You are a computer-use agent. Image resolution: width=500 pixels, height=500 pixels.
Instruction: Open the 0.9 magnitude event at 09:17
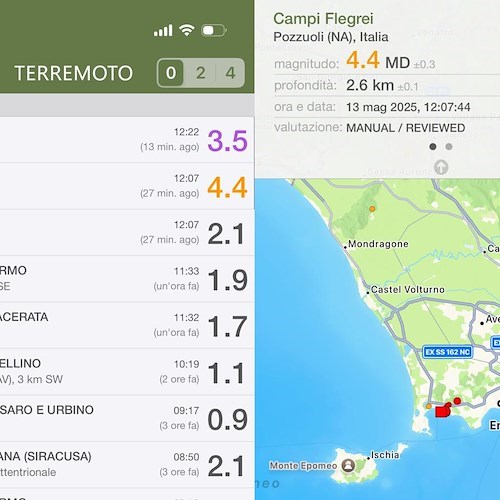click(127, 418)
